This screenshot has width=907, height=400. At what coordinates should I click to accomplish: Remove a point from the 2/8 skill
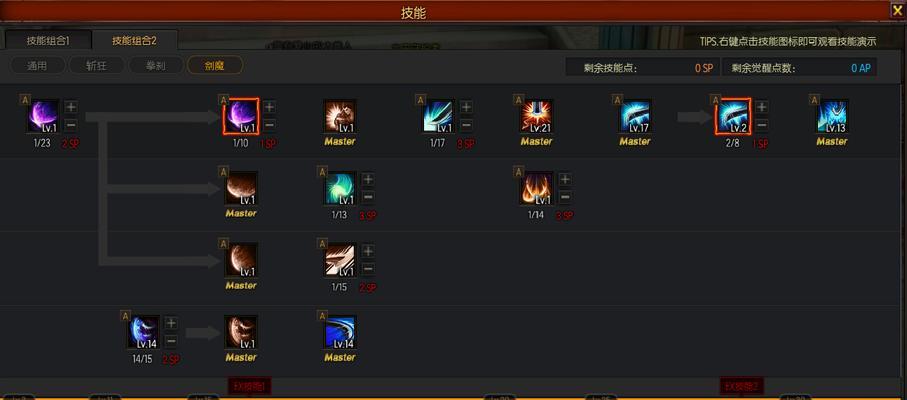coord(762,125)
